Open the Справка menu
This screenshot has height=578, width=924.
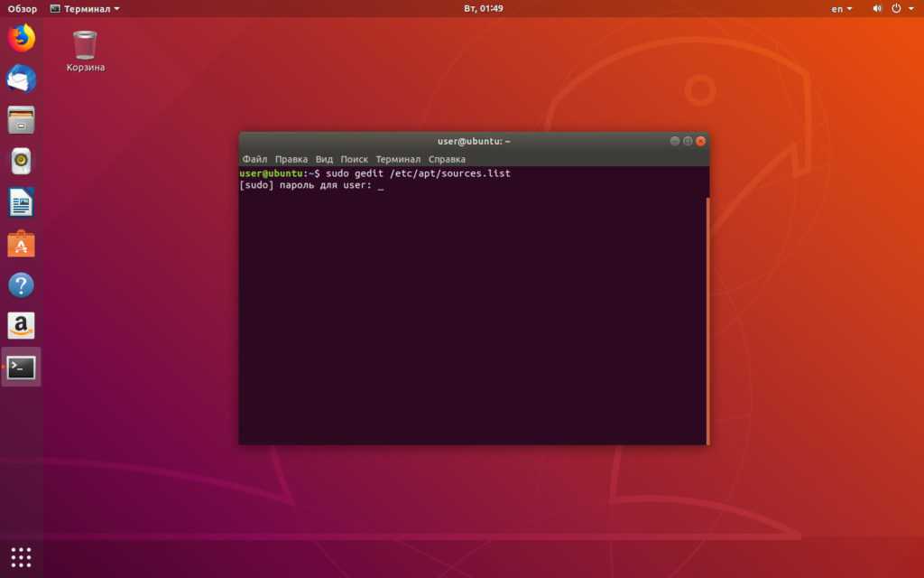(x=447, y=159)
